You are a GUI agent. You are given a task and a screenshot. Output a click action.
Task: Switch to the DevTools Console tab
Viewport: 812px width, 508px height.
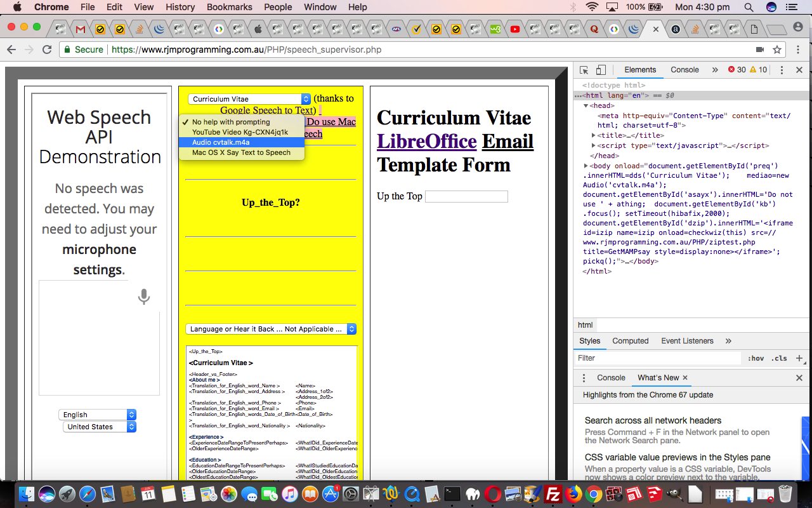click(x=684, y=70)
